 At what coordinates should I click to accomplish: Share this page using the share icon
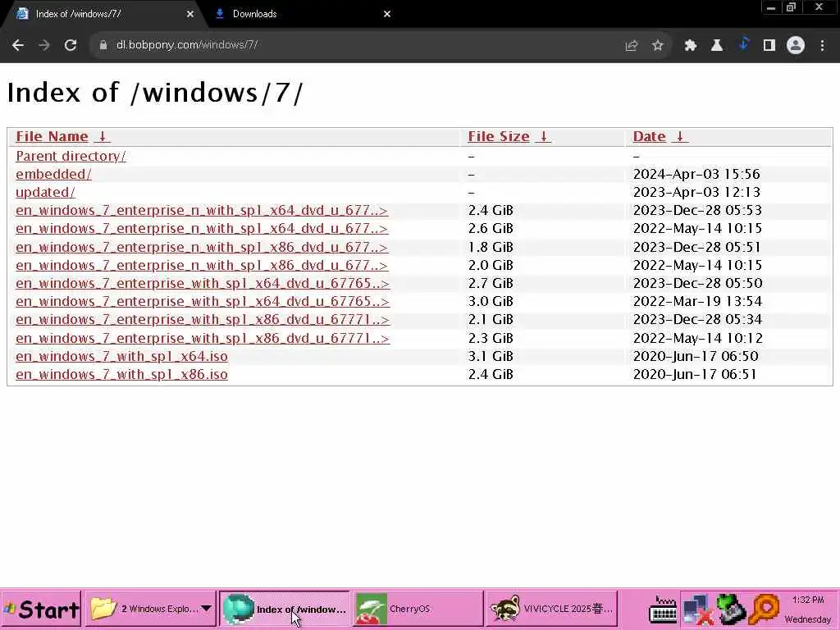pyautogui.click(x=631, y=46)
